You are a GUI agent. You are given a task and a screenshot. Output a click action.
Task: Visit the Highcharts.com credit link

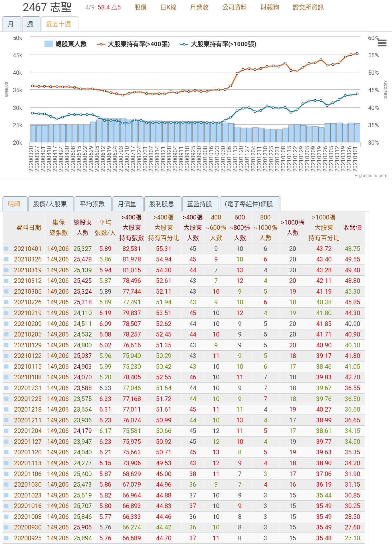point(371,176)
